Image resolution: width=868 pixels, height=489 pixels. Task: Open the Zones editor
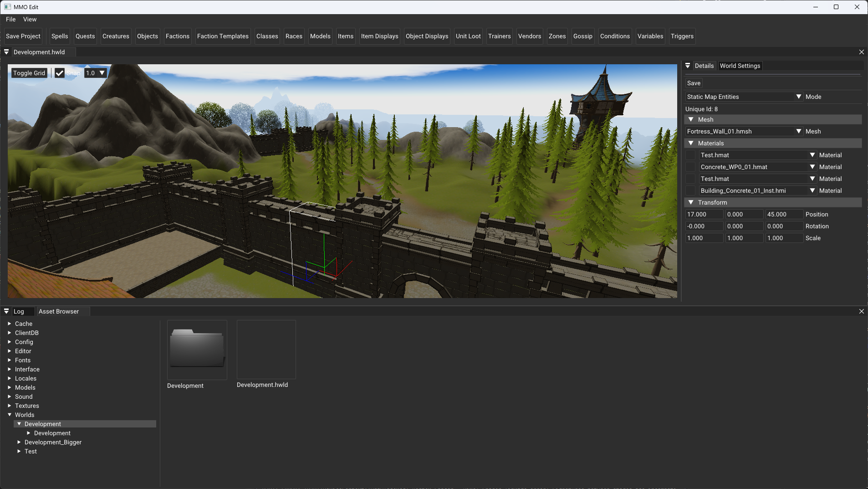557,36
